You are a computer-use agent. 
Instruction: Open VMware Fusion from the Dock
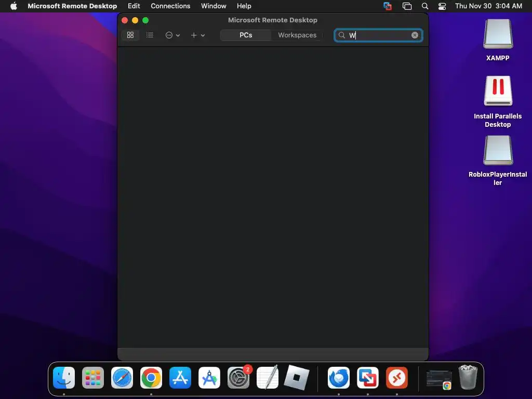[368, 378]
